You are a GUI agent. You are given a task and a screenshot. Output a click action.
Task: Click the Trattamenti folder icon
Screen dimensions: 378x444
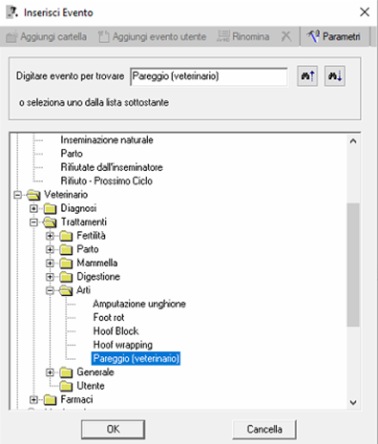click(x=50, y=222)
